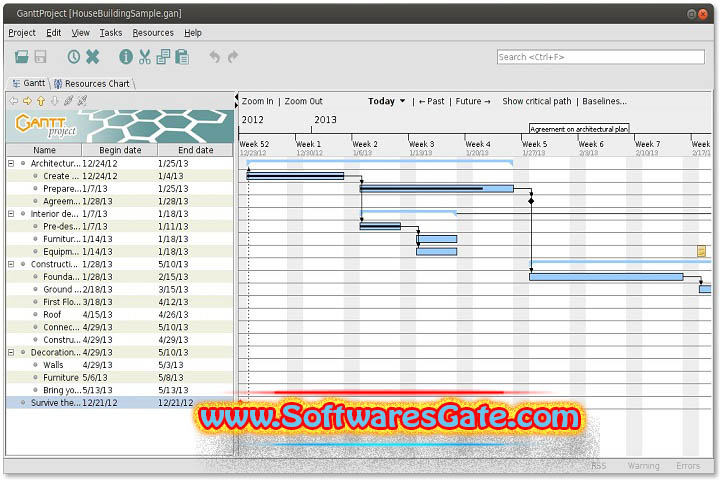Cut selection with the scissors icon

[x=145, y=57]
